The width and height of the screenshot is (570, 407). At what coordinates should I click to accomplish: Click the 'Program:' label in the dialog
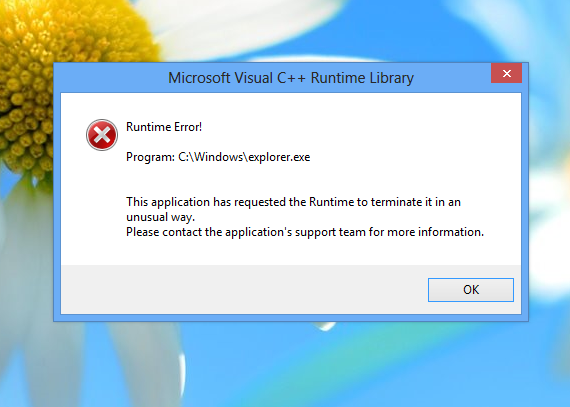[150, 157]
